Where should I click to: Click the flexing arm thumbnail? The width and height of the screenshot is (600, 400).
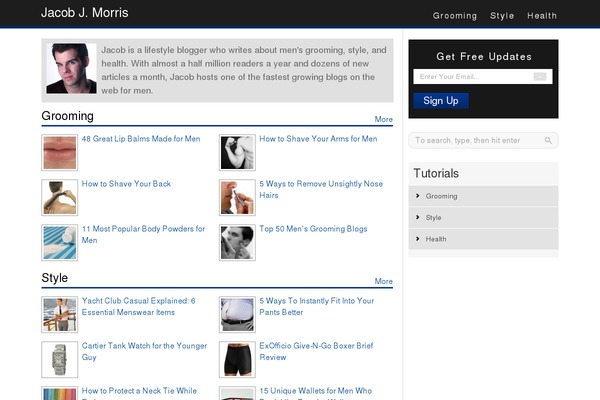[237, 152]
